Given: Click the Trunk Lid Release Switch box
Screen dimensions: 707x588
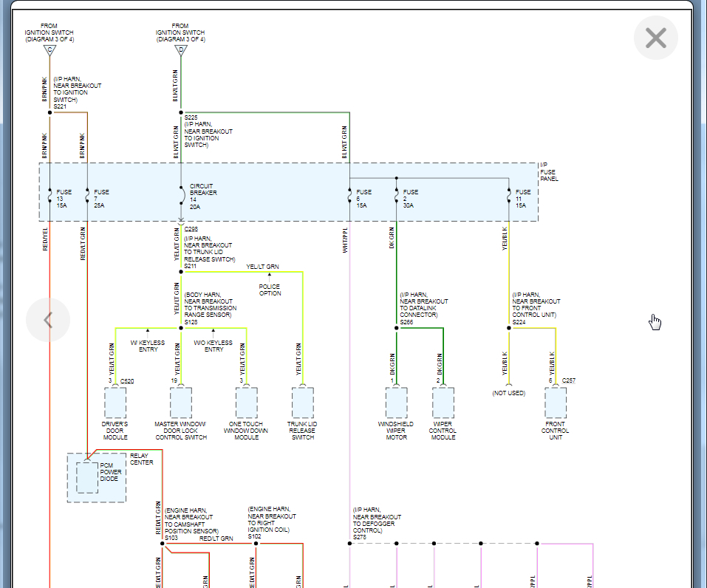Looking at the screenshot, I should coord(303,403).
